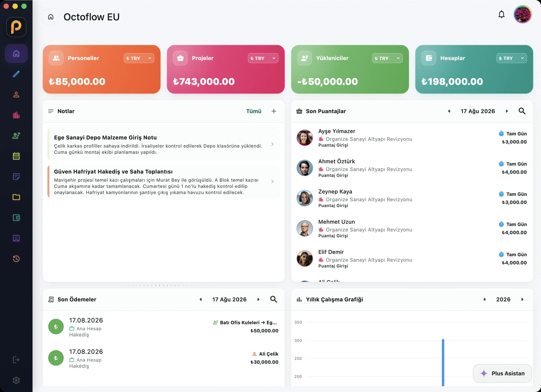Viewport: 541px width, 392px height.
Task: Open the calendar icon in sidebar
Action: [16, 156]
